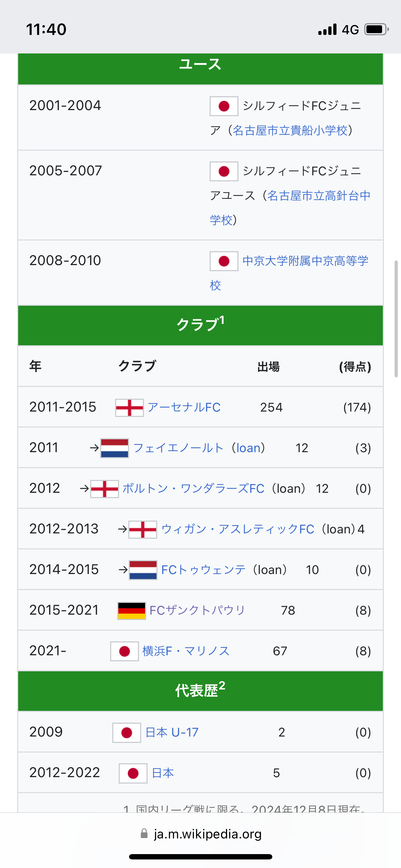Tap the ja.m.wikipedia.org address bar
Screen dimensions: 401x868
(x=201, y=834)
